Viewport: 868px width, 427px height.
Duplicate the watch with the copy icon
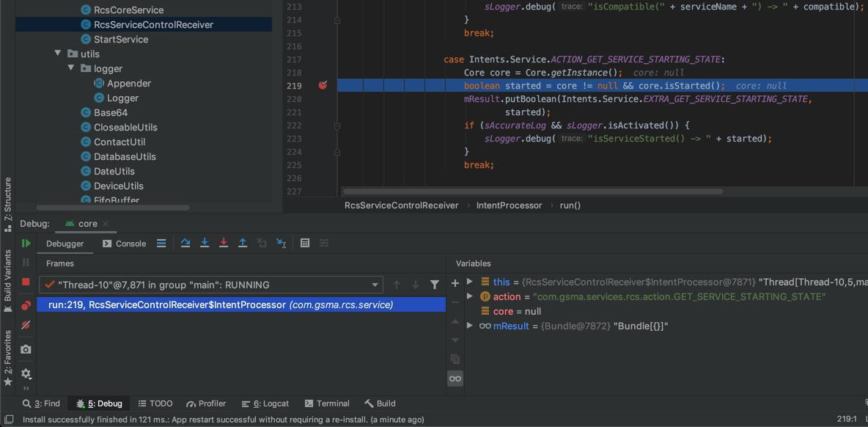tap(455, 359)
